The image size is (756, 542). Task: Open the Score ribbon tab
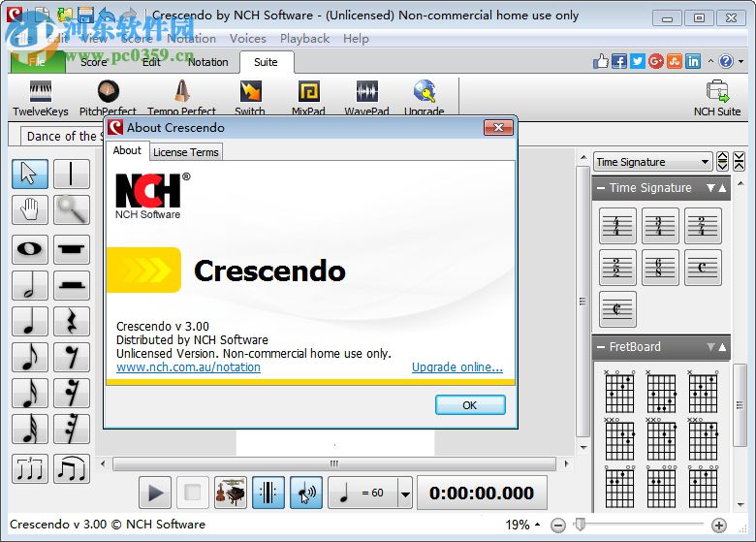[94, 62]
